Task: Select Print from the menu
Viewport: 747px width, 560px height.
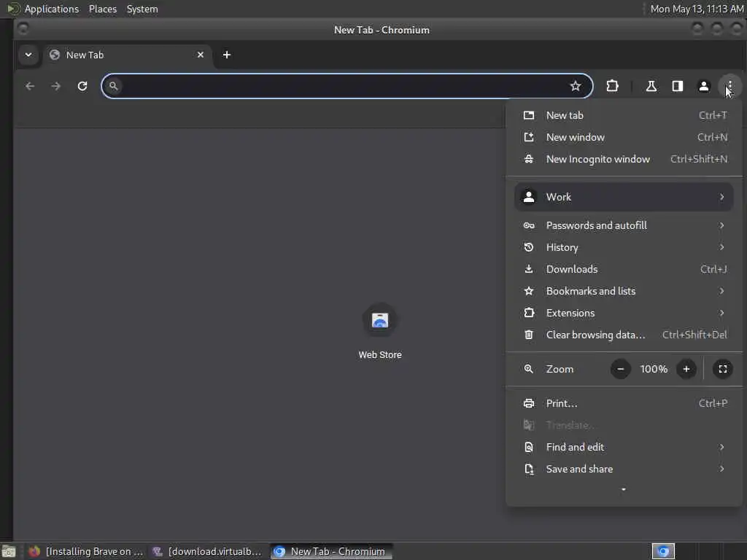Action: tap(624, 404)
